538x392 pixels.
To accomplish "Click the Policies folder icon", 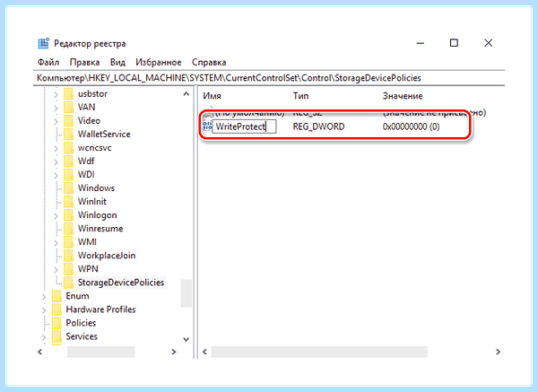I will tap(56, 323).
